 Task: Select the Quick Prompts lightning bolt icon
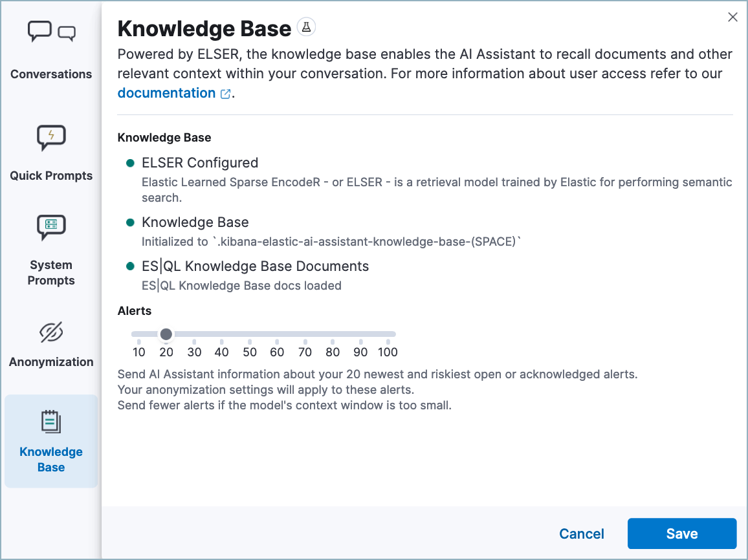[50, 138]
